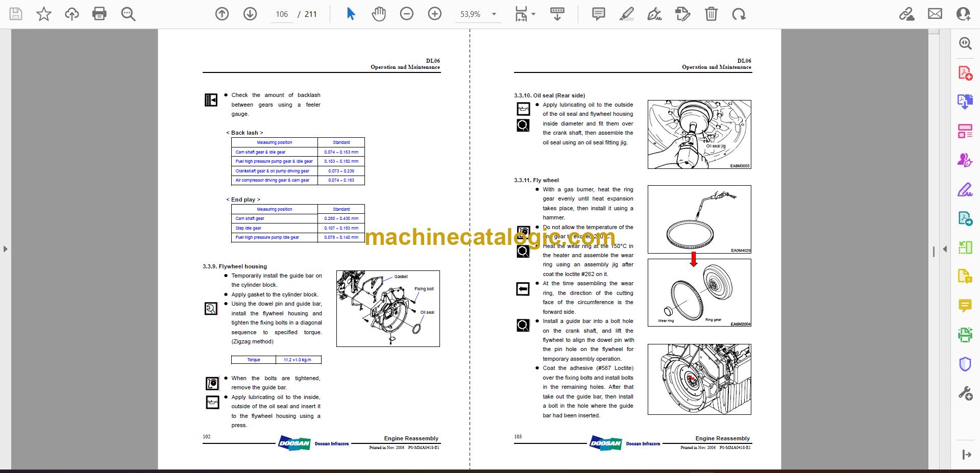Edit the current page number field
Image resolution: width=980 pixels, height=473 pixels.
[x=282, y=14]
